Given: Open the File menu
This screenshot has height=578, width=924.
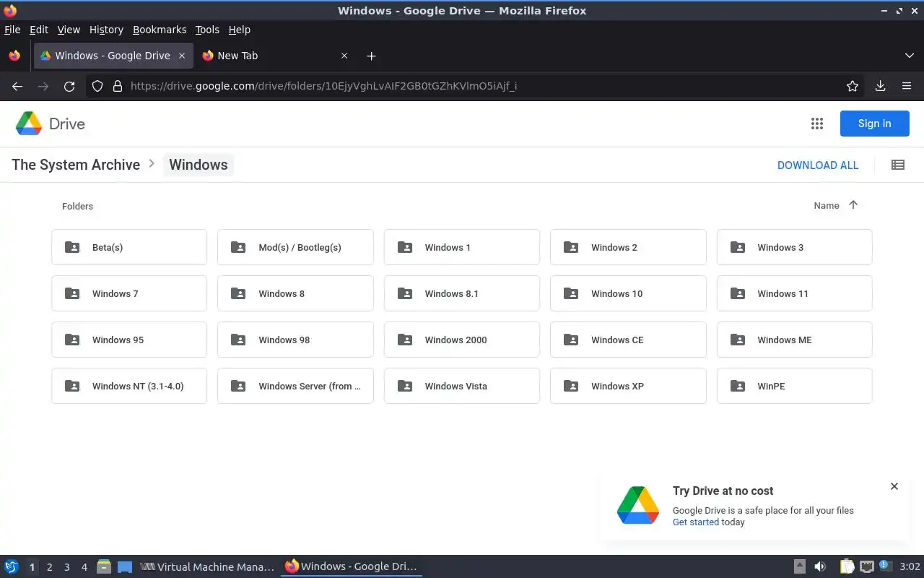Looking at the screenshot, I should pyautogui.click(x=12, y=30).
